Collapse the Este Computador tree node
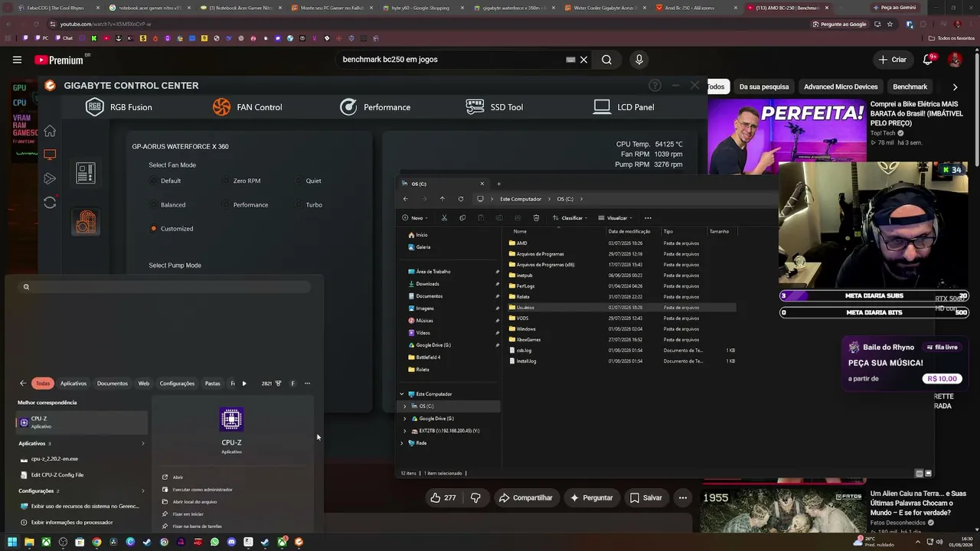980x551 pixels. [x=401, y=394]
